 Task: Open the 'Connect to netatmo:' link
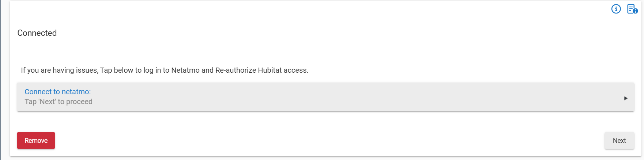click(57, 92)
